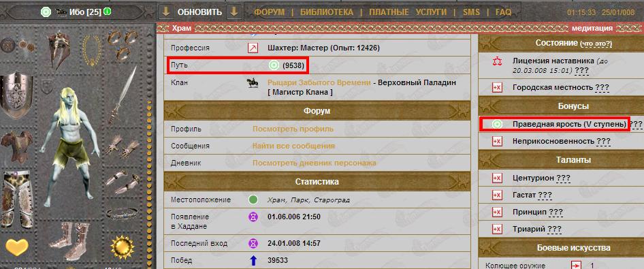Image resolution: width=644 pixels, height=269 pixels.
Task: Click the info icon next to Ибо [25]
Action: click(x=107, y=12)
